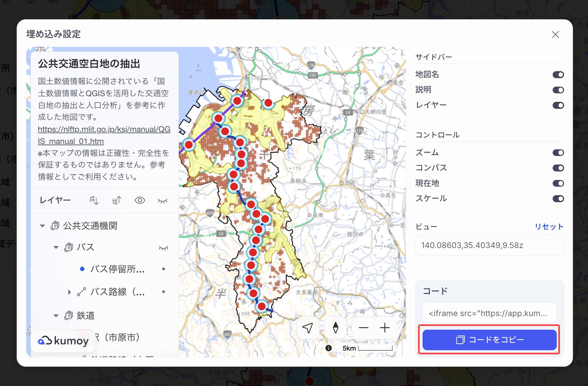The height and width of the screenshot is (386, 588).
Task: Click the コードをコピー button
Action: 489,340
